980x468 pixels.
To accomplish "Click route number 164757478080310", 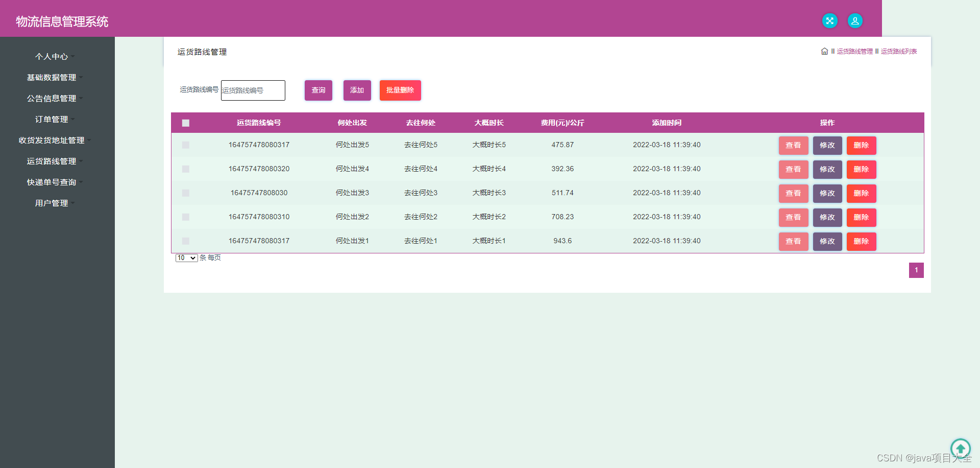I will tap(259, 217).
